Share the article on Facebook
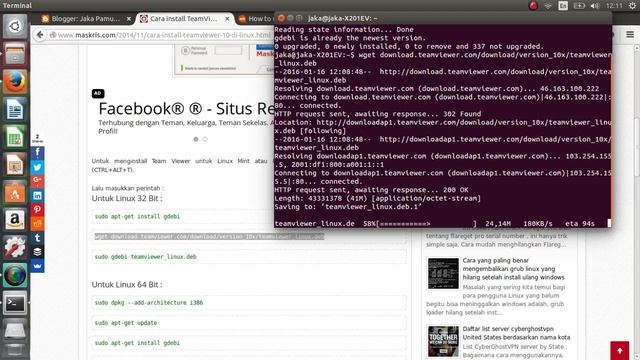This screenshot has width=640, height=360. click(37, 153)
